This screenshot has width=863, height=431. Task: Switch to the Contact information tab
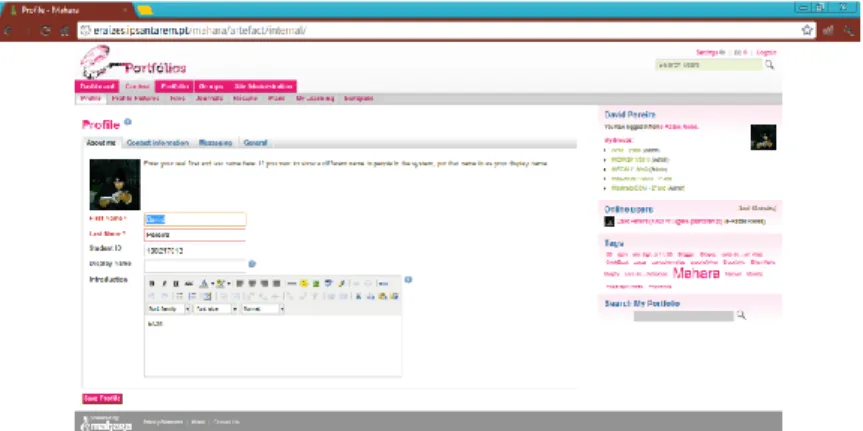click(x=157, y=143)
